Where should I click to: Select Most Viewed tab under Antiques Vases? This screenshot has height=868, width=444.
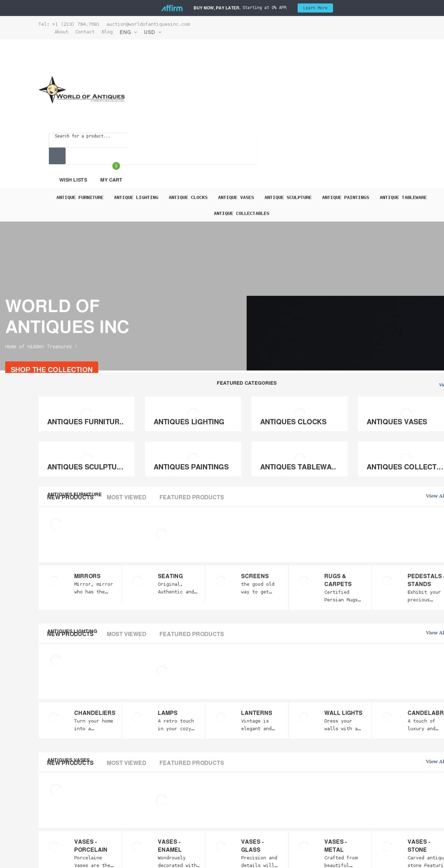coord(126,763)
